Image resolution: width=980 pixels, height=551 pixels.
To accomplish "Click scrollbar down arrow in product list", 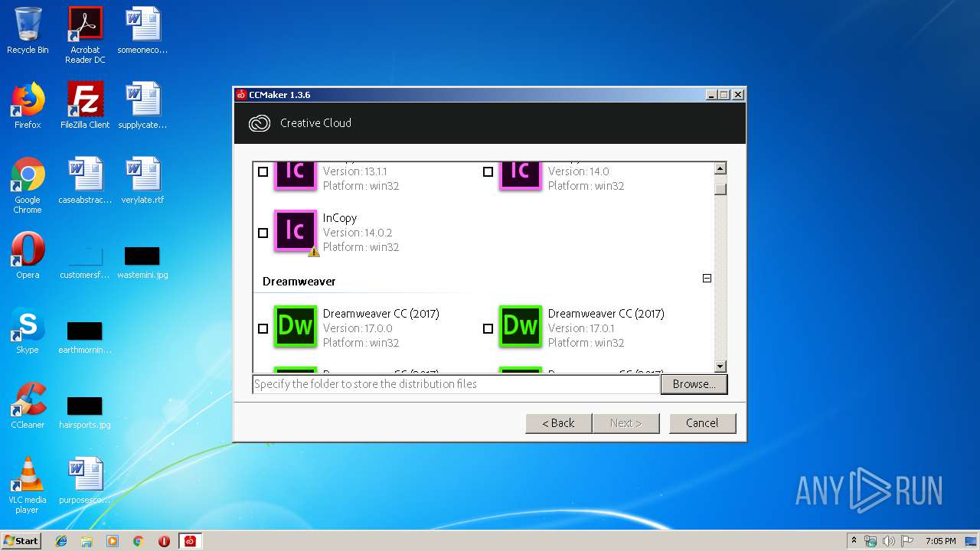I will (x=720, y=367).
